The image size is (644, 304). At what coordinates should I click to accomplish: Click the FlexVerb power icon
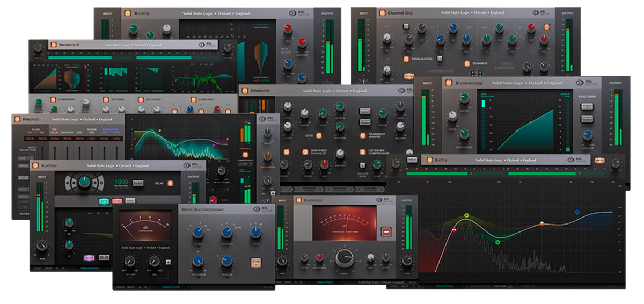[18, 119]
